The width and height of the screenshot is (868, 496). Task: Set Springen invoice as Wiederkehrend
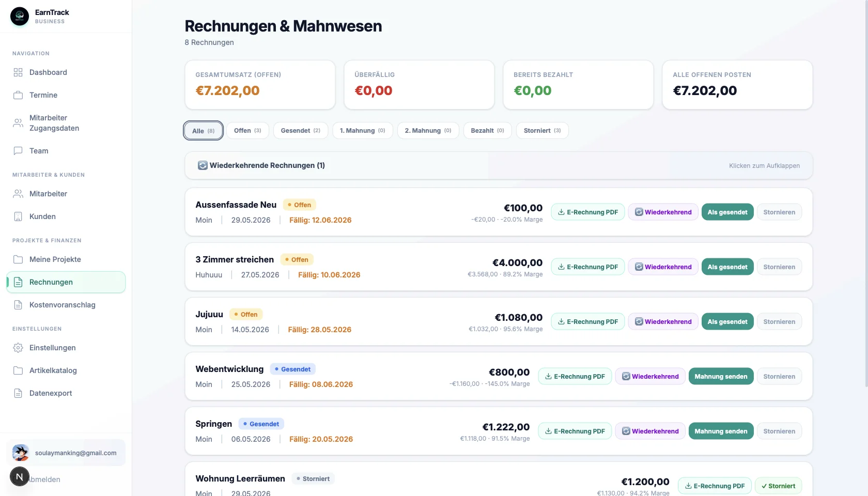click(x=650, y=431)
